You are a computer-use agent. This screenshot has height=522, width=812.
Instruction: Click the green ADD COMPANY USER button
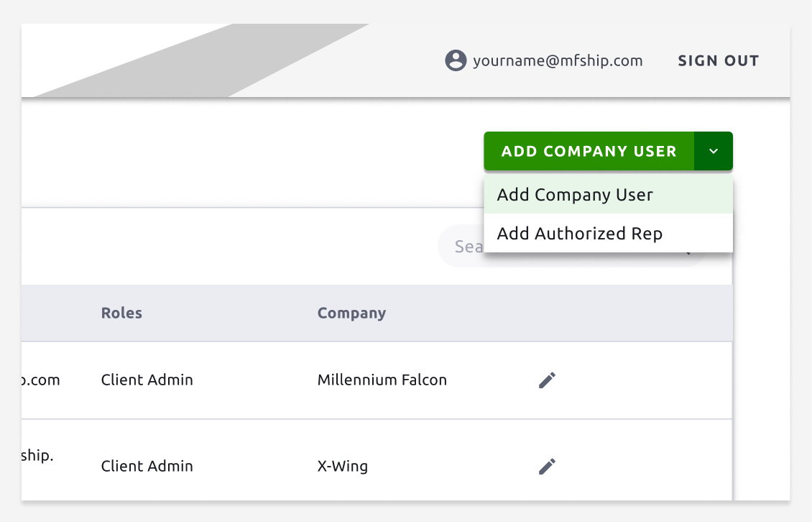click(x=589, y=152)
